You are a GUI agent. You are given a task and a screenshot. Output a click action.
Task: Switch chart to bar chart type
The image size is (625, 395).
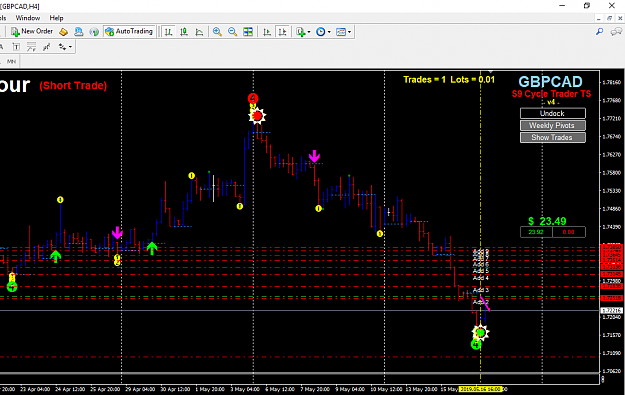coord(169,32)
